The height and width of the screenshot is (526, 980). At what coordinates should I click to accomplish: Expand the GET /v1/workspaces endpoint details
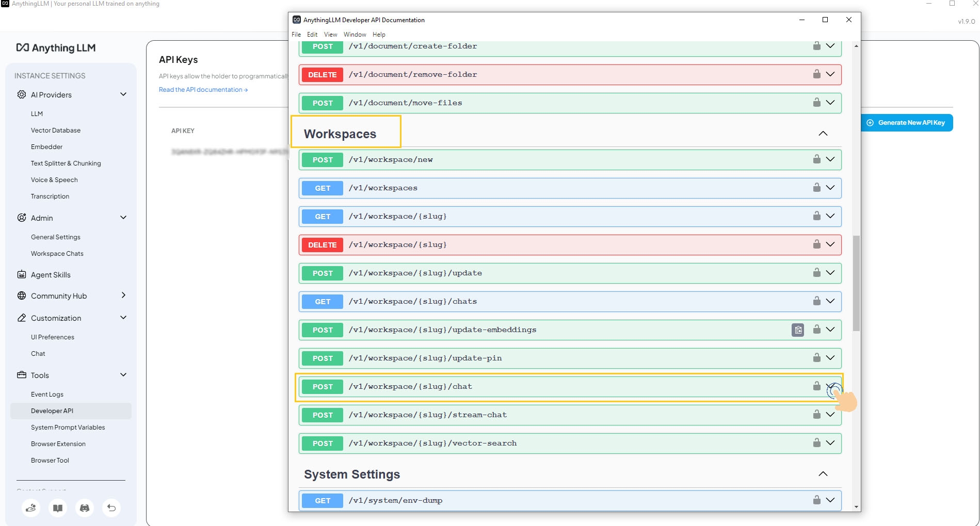click(831, 188)
